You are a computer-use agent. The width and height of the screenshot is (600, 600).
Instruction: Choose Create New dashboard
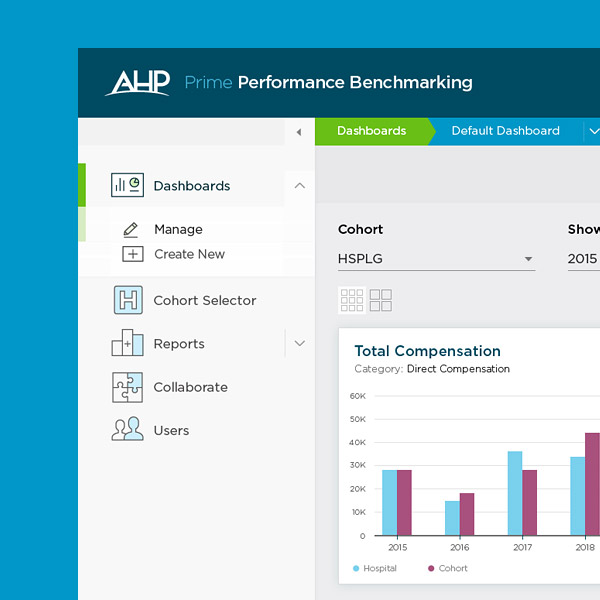point(189,254)
